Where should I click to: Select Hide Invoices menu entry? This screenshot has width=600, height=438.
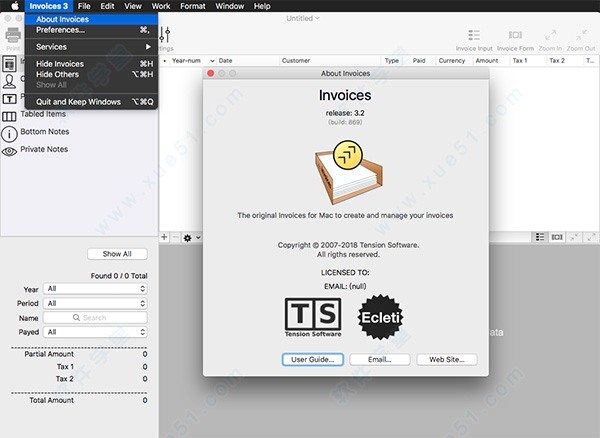91,64
